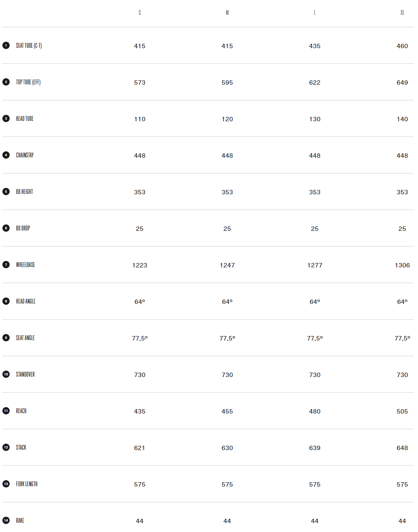Click the number 1 badge beside Seat Tube

[6, 45]
